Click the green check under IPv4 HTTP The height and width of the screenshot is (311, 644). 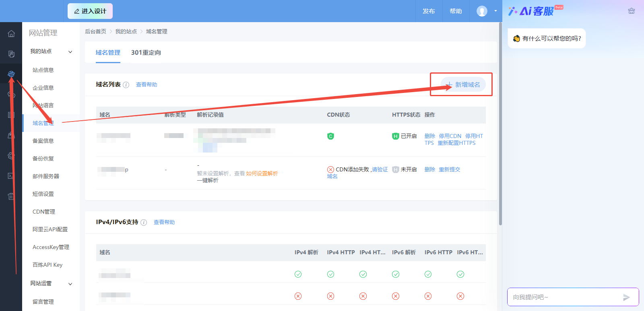pos(330,274)
